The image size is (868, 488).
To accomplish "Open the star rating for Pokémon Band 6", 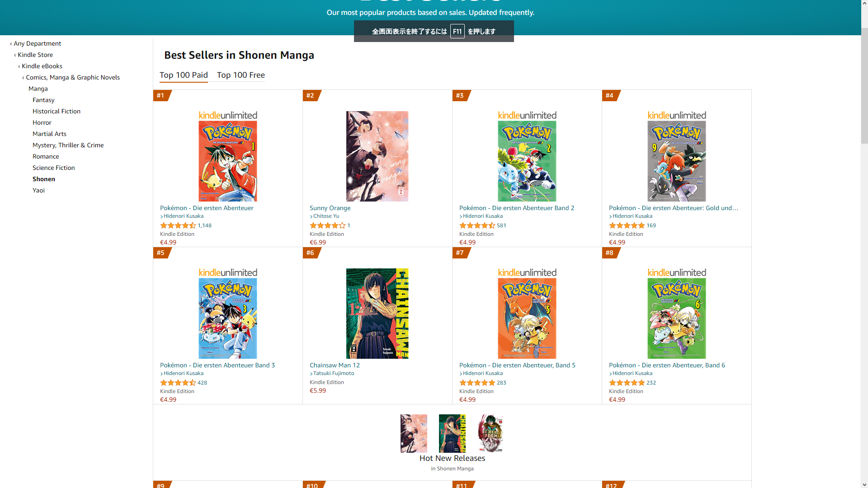I will click(627, 383).
